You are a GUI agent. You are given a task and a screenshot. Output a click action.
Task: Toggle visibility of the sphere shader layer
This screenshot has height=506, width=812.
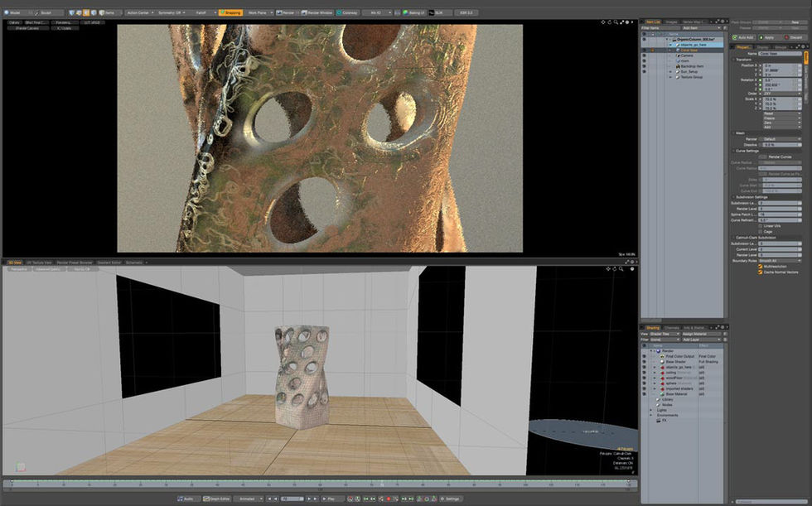click(645, 383)
